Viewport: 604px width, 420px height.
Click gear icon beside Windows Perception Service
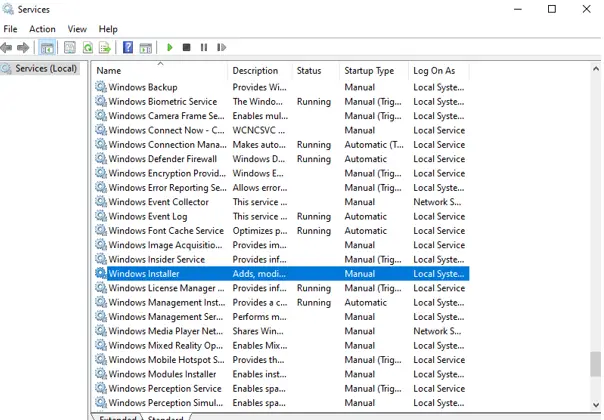pyautogui.click(x=101, y=388)
